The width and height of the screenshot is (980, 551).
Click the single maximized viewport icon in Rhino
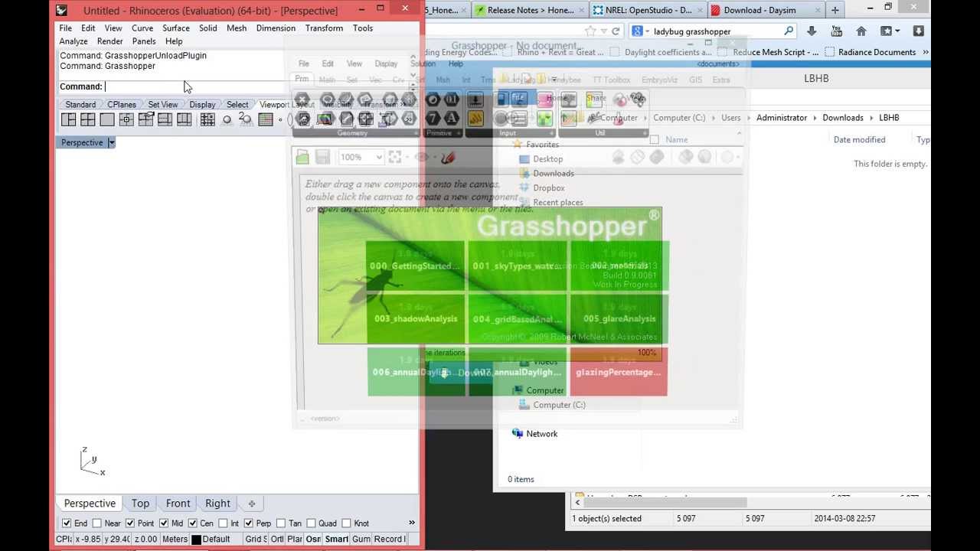pyautogui.click(x=106, y=119)
